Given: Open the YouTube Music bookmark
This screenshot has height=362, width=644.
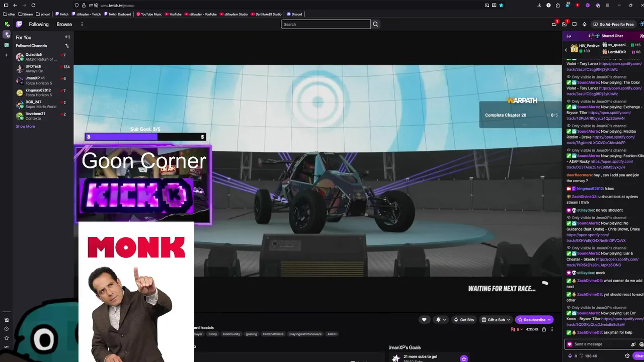Looking at the screenshot, I should point(149,14).
